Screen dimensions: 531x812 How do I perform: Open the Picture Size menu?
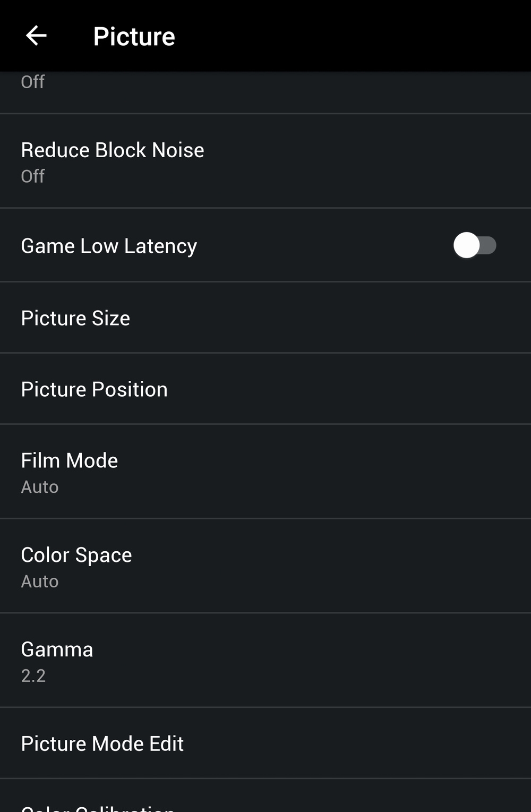pos(265,318)
